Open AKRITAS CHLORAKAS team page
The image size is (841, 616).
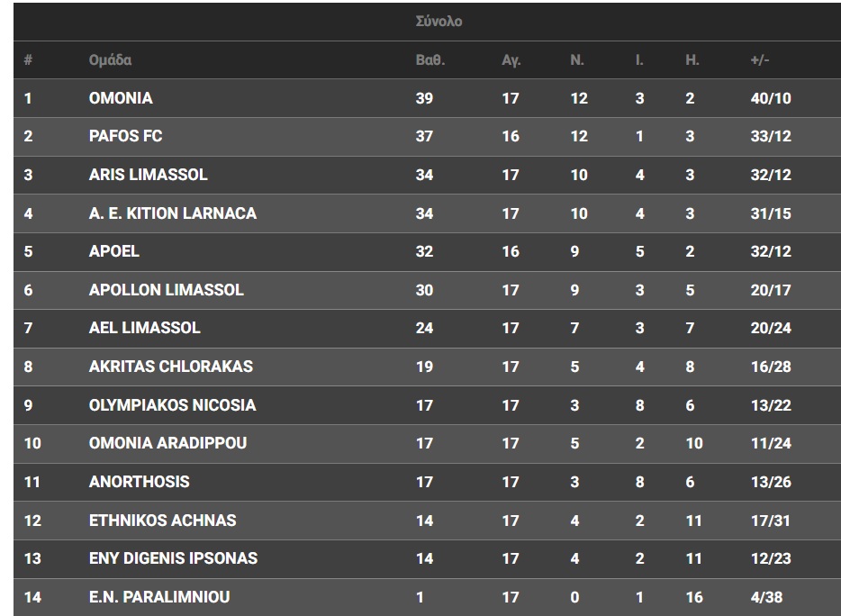[x=170, y=367]
